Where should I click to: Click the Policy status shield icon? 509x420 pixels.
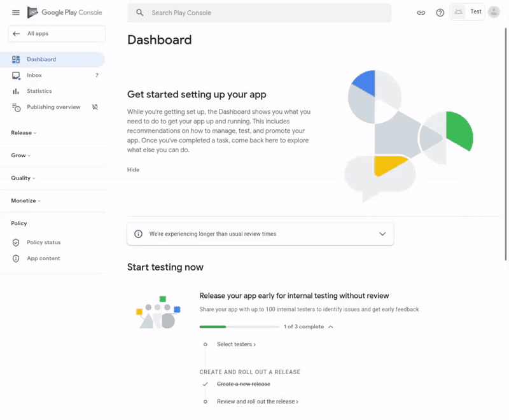point(16,242)
